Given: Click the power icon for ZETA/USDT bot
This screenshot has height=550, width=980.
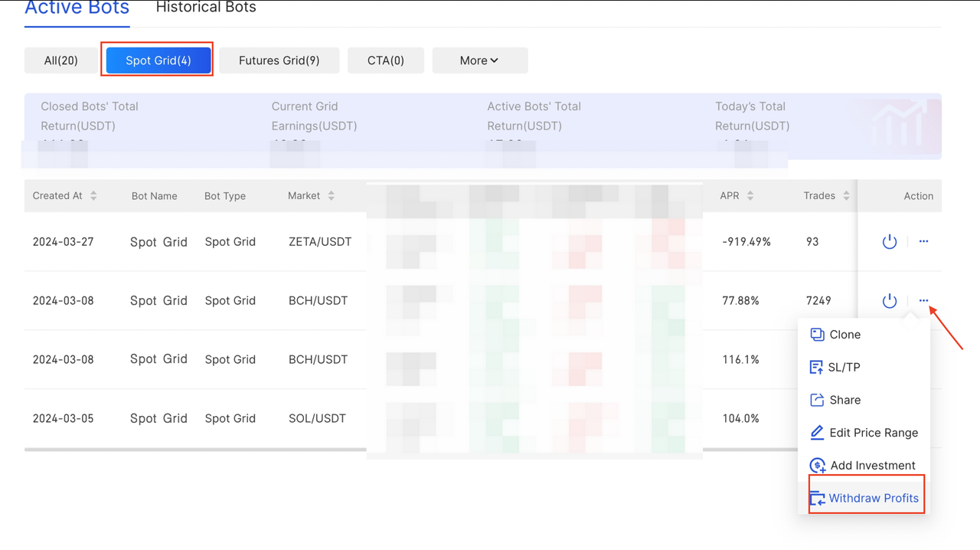Looking at the screenshot, I should click(889, 242).
